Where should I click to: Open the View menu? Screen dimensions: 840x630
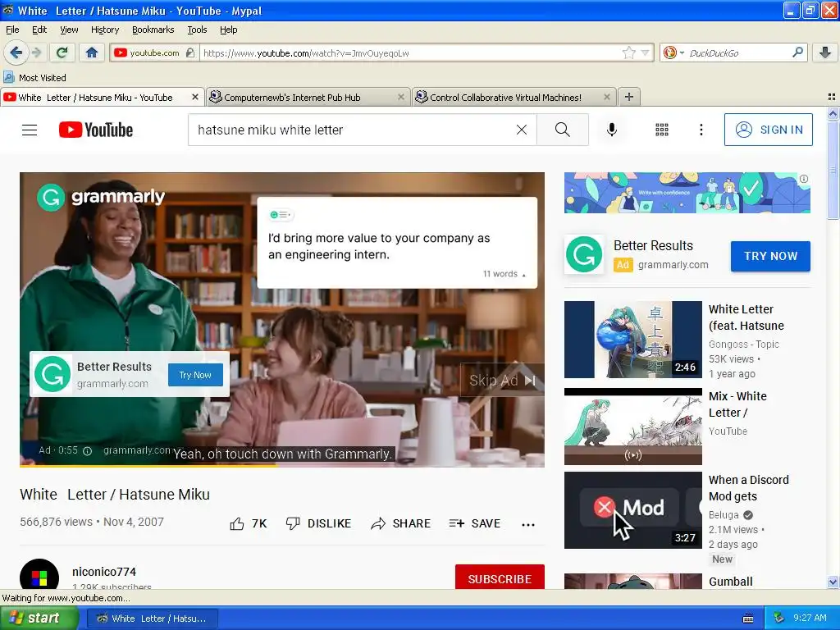pos(69,30)
